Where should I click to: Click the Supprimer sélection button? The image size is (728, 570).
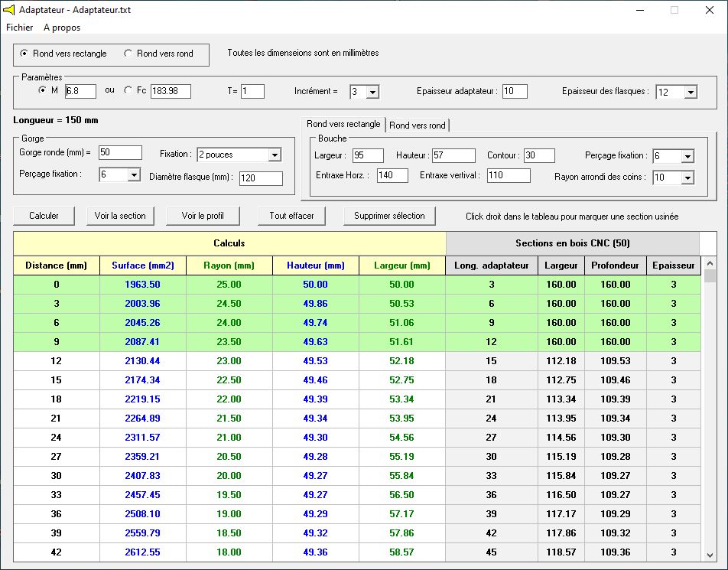pyautogui.click(x=389, y=216)
